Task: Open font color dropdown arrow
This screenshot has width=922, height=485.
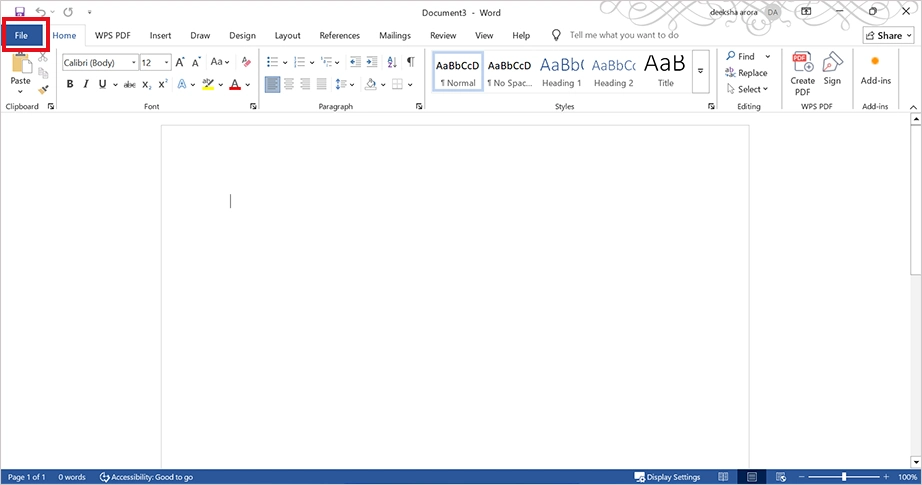Action: click(x=248, y=85)
